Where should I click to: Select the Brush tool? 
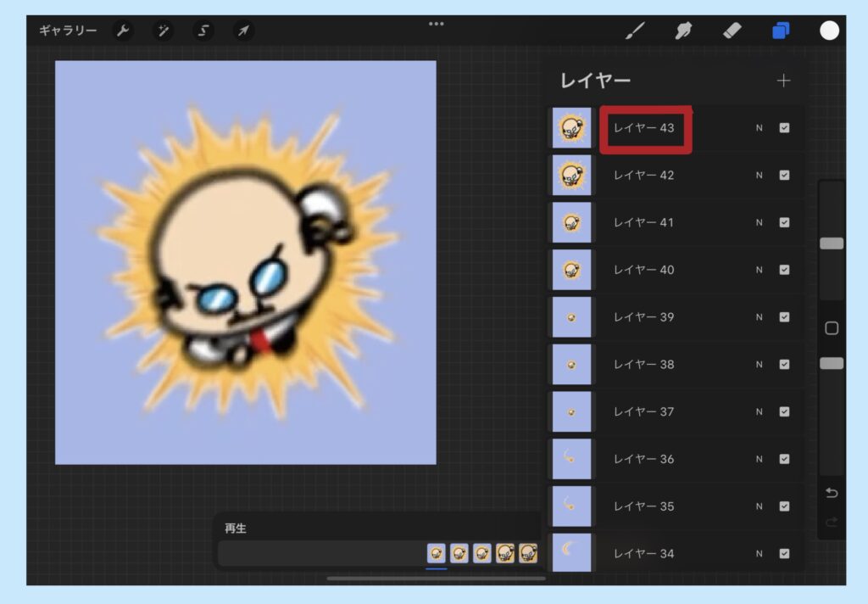point(635,31)
